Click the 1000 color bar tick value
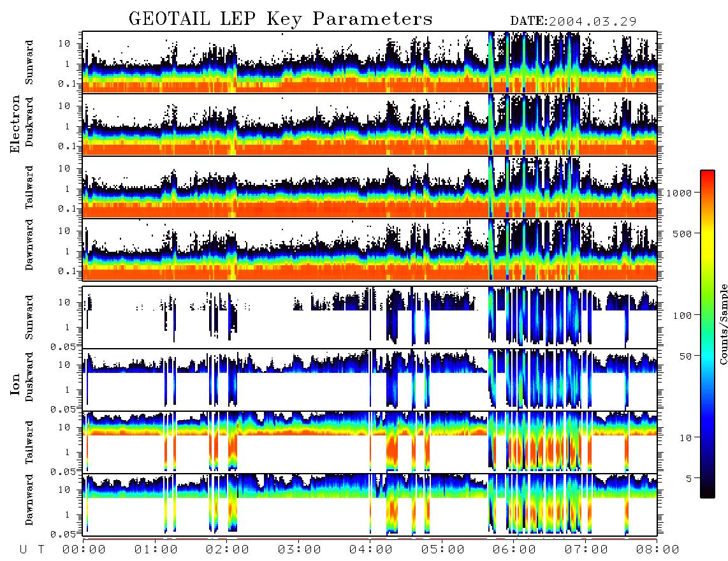 (x=680, y=193)
